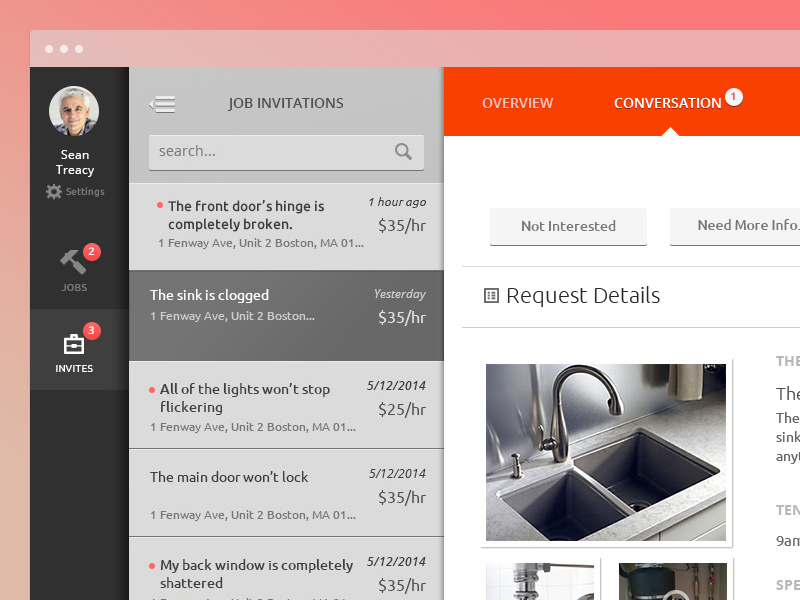The height and width of the screenshot is (600, 800).
Task: Click the Jobs badge showing 2
Action: [90, 252]
